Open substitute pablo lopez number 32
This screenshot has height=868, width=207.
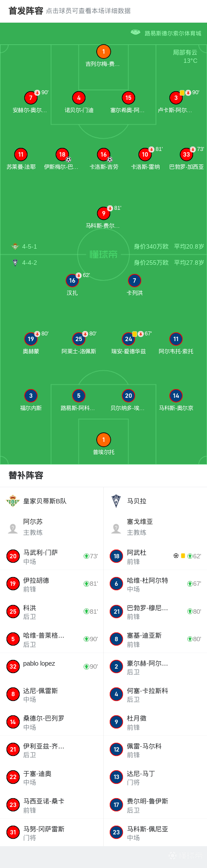click(x=51, y=666)
